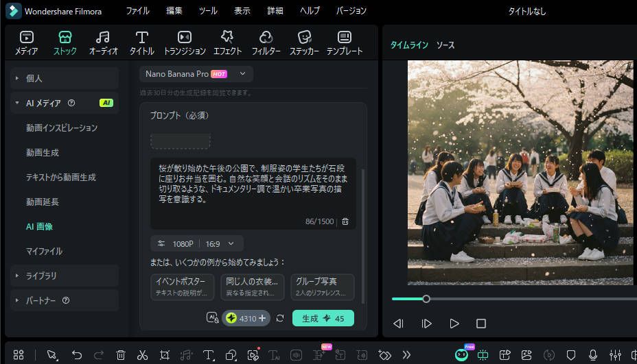Select the crop tool in toolbar

tap(164, 354)
